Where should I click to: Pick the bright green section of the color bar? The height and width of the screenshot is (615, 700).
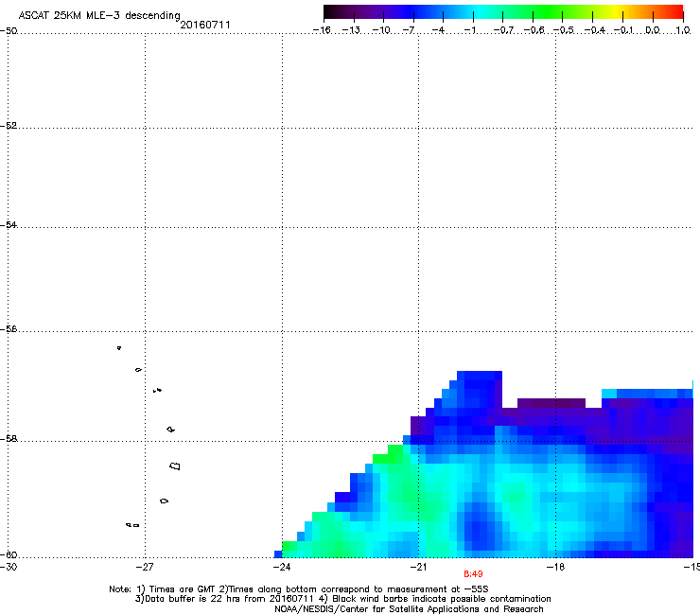(x=547, y=12)
